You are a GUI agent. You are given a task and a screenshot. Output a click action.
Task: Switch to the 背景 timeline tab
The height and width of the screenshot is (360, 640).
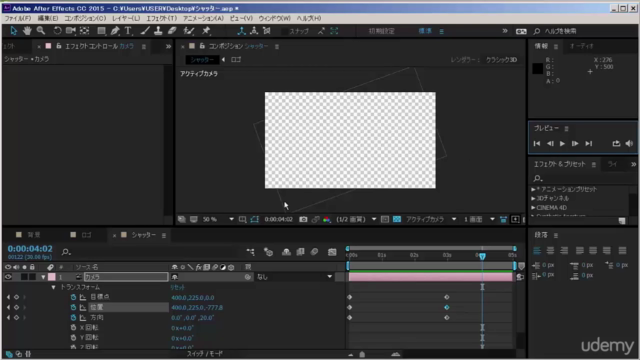point(34,235)
